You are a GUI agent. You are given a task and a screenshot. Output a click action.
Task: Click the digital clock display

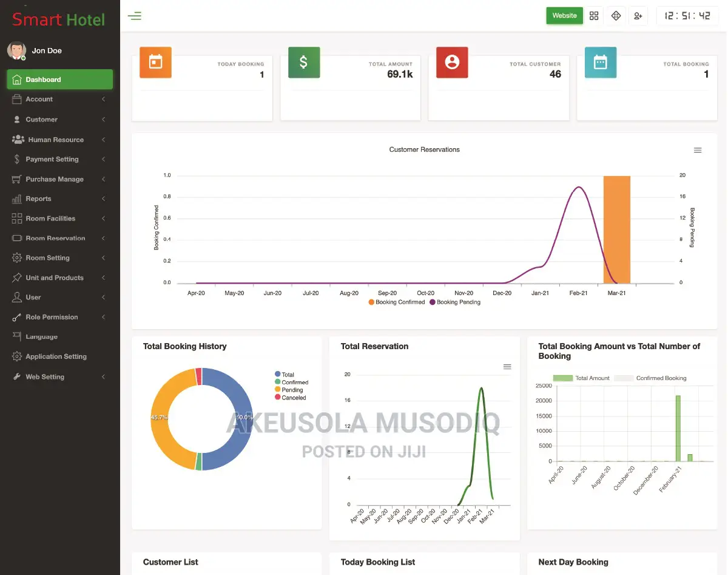point(687,16)
